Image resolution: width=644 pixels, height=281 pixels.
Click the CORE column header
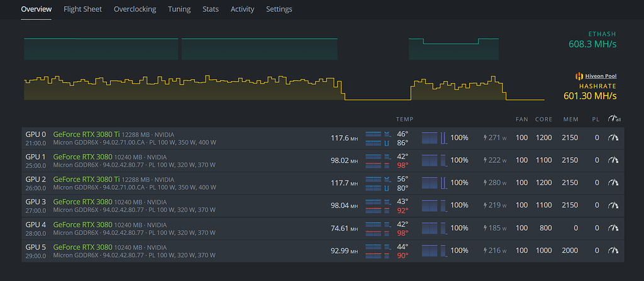click(543, 119)
